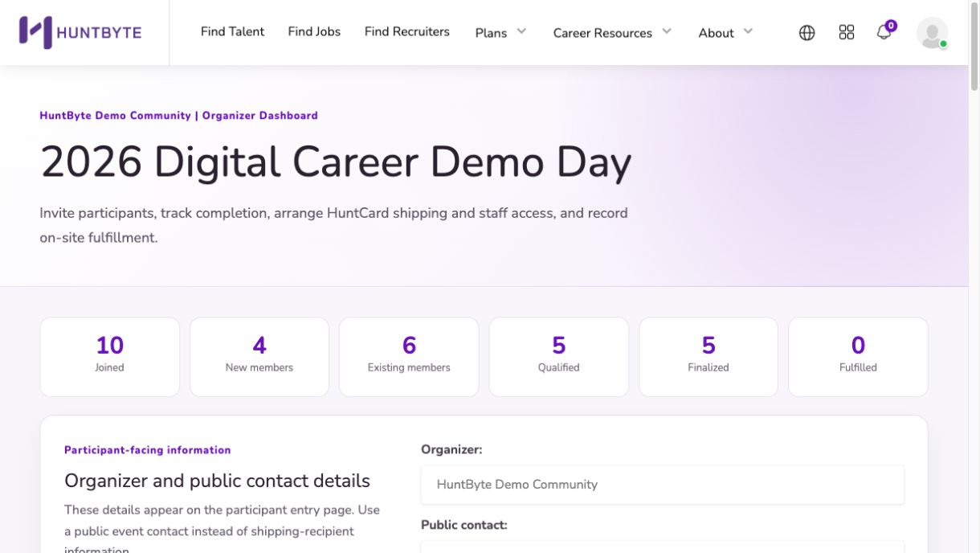The image size is (980, 553).
Task: Open the language globe icon
Action: coord(807,32)
